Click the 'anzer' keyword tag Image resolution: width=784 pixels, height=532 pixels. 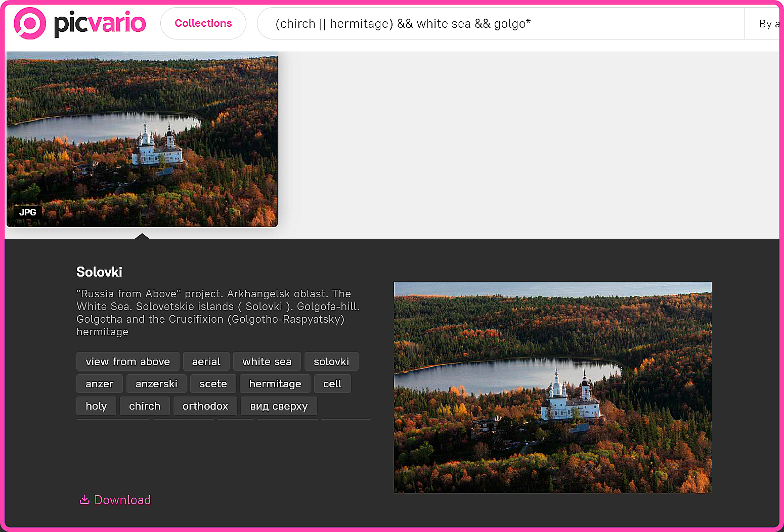99,384
